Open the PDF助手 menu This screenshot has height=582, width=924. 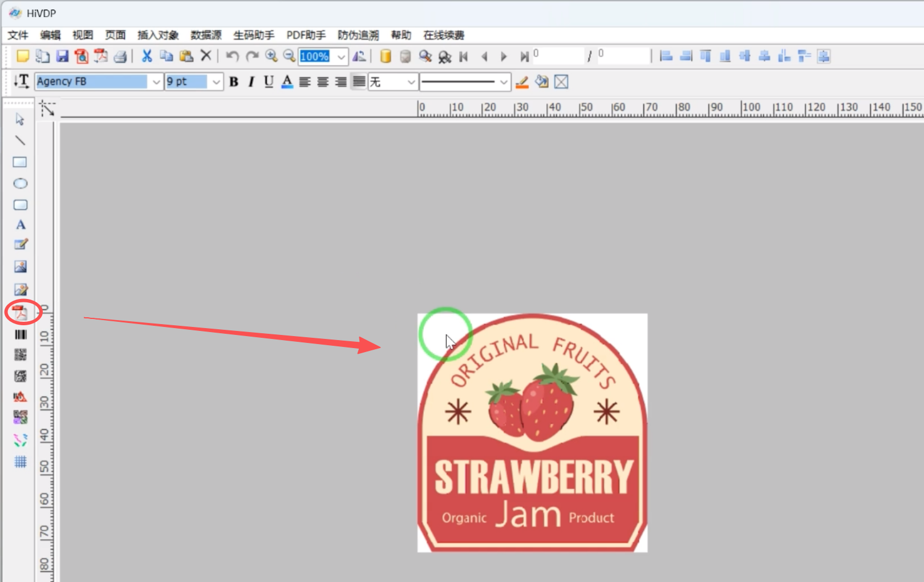(x=306, y=35)
